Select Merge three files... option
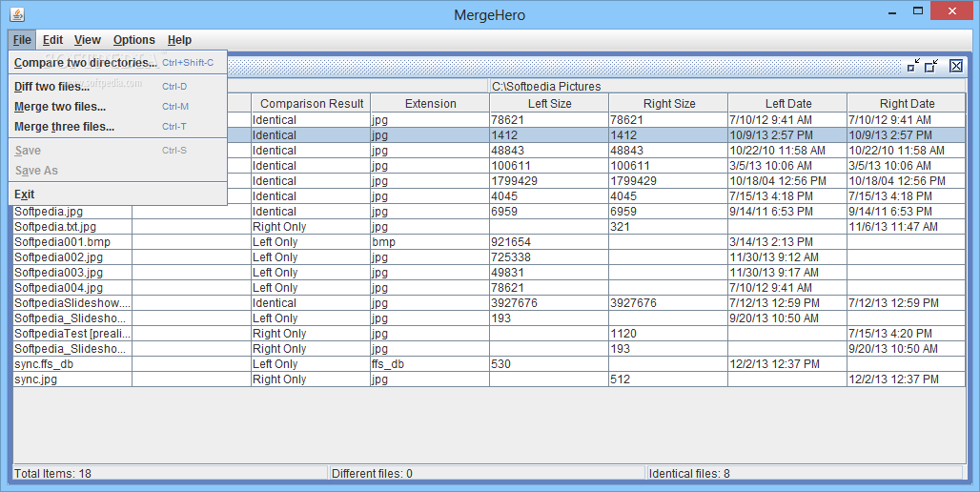Screen dimensions: 980x492 117,127
